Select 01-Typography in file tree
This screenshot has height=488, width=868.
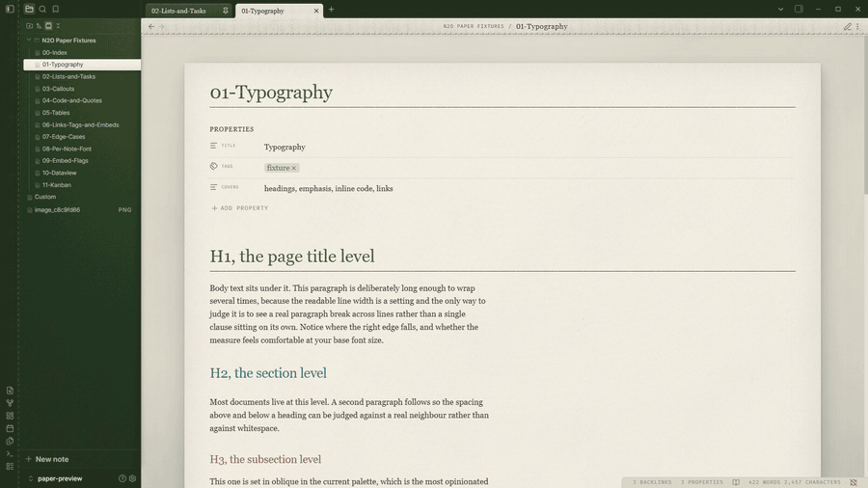82,65
